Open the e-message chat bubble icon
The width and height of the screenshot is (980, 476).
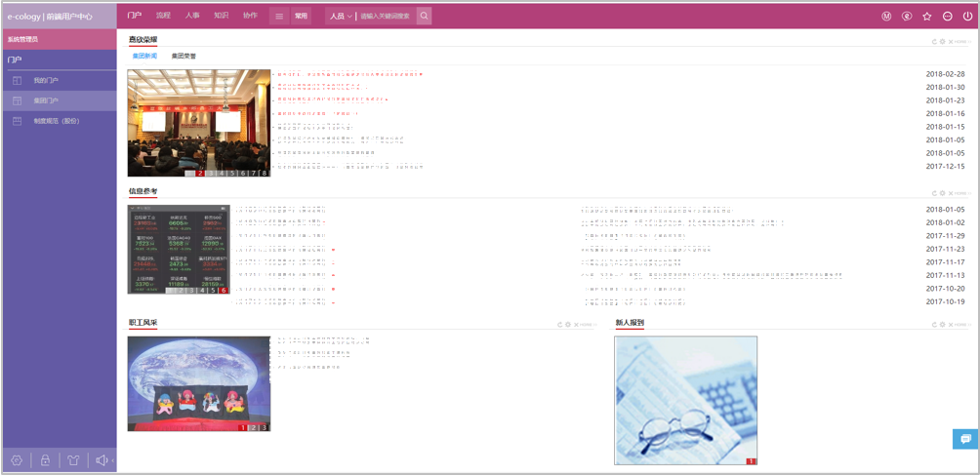906,17
